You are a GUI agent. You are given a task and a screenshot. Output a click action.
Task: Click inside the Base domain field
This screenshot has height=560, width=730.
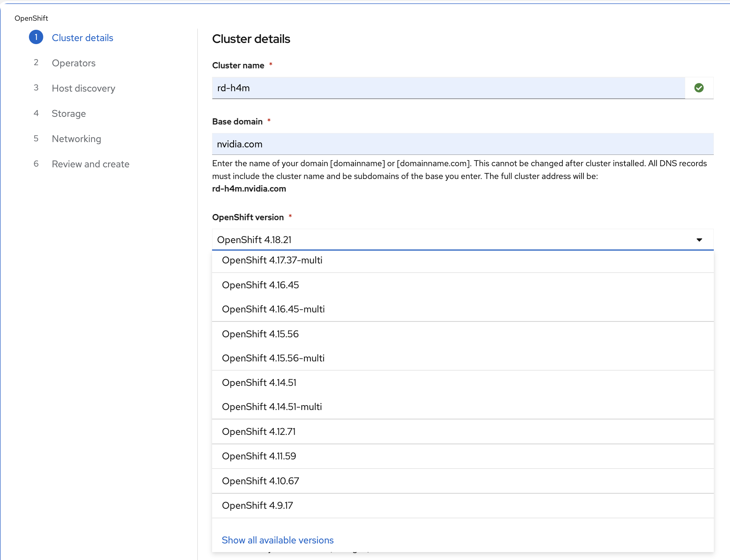click(x=414, y=144)
